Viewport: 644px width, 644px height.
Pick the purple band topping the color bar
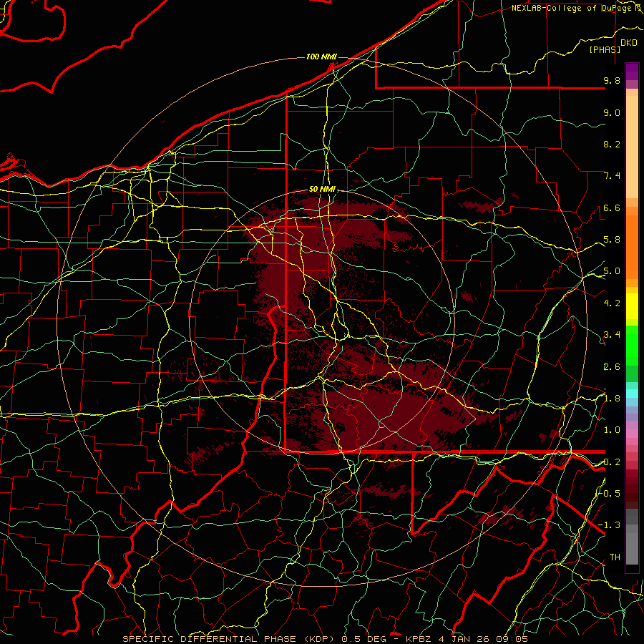pos(632,72)
